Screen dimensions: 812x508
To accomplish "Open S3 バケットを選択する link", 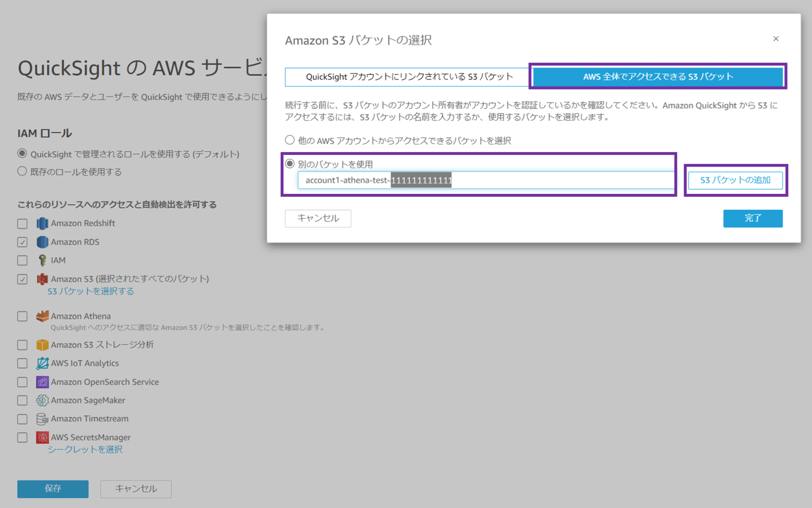I will click(x=91, y=291).
